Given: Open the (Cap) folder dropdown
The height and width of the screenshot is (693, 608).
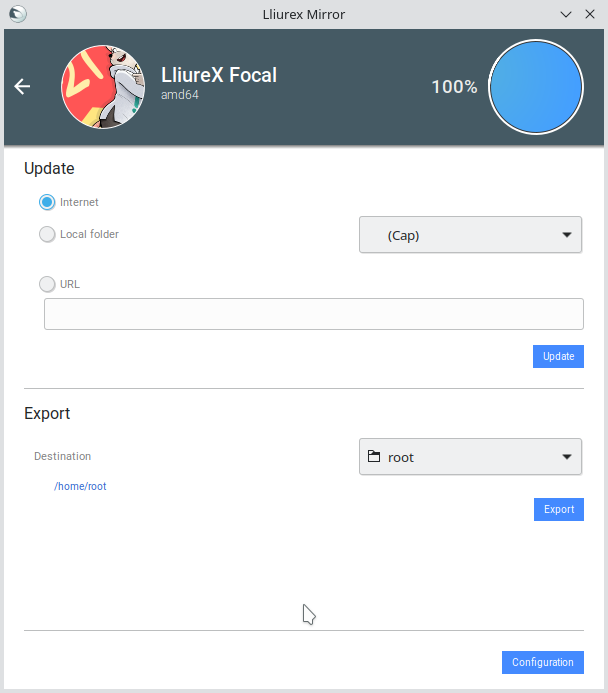Looking at the screenshot, I should (x=470, y=235).
